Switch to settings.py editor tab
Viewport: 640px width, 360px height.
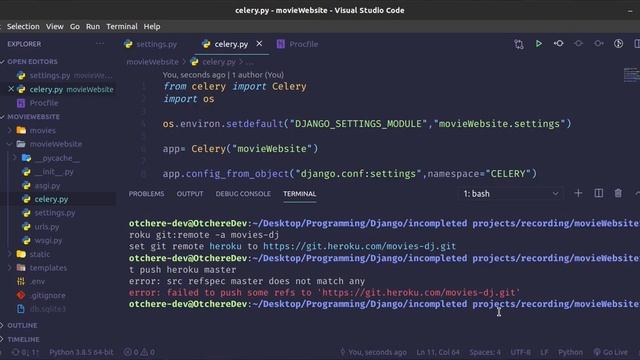click(156, 44)
